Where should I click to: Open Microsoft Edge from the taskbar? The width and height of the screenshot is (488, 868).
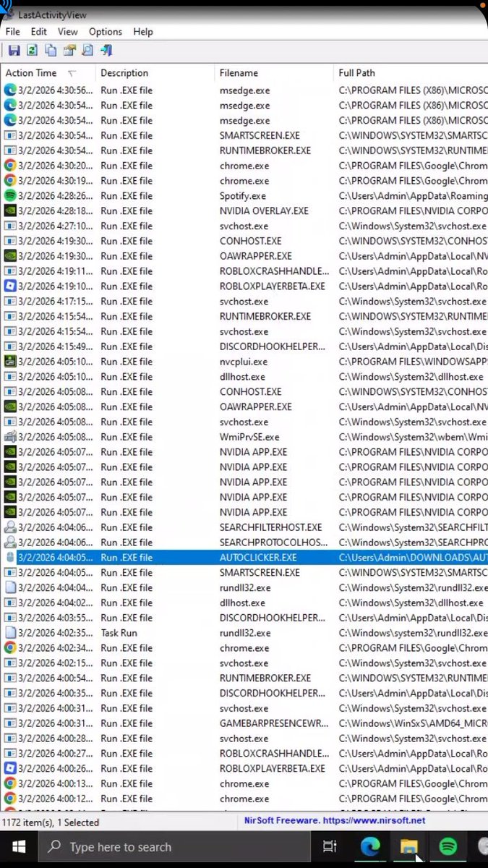tap(370, 847)
